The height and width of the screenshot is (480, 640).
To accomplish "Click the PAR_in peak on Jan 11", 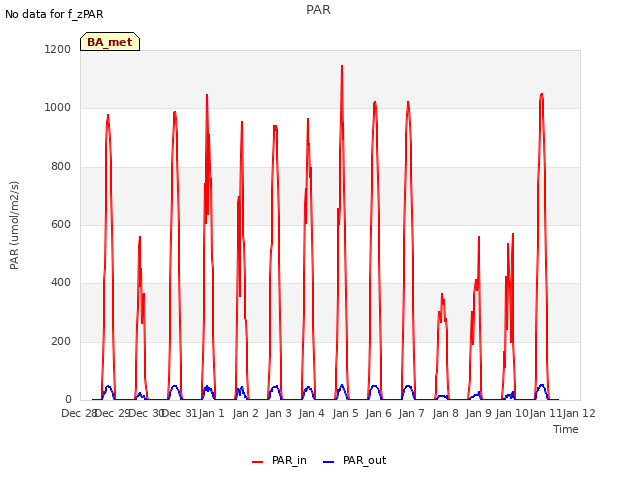I will pyautogui.click(x=542, y=95).
